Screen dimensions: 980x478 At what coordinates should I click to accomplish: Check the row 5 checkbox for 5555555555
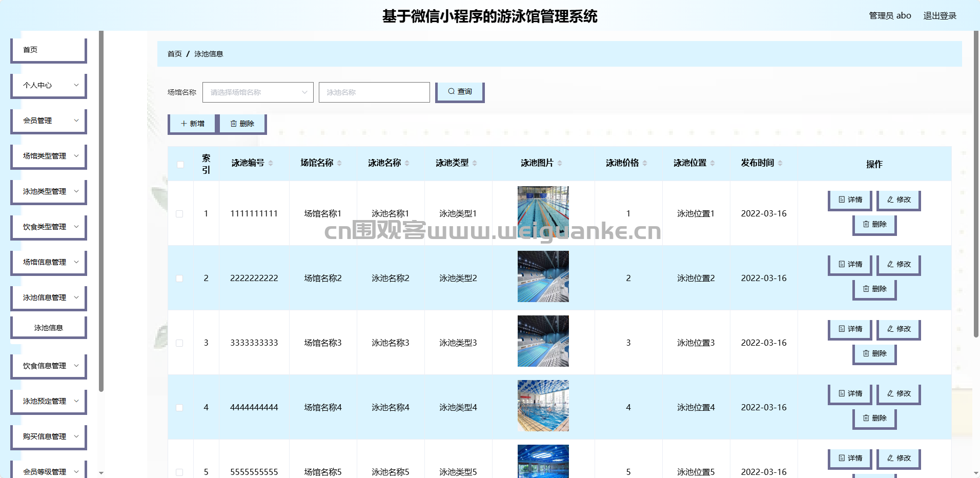pyautogui.click(x=179, y=472)
